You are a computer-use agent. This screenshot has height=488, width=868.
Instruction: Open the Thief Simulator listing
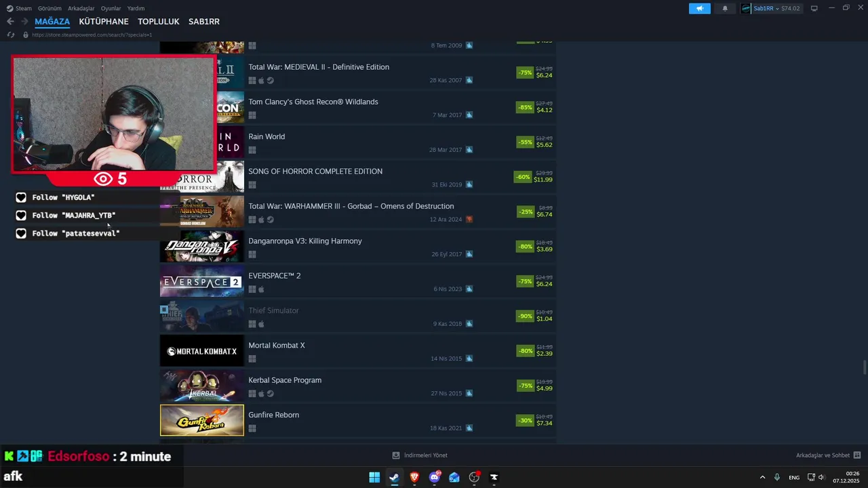pyautogui.click(x=273, y=310)
